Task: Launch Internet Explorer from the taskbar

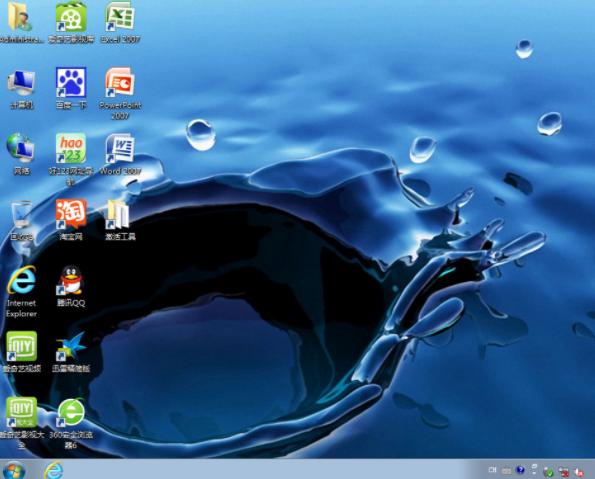Action: (x=54, y=470)
